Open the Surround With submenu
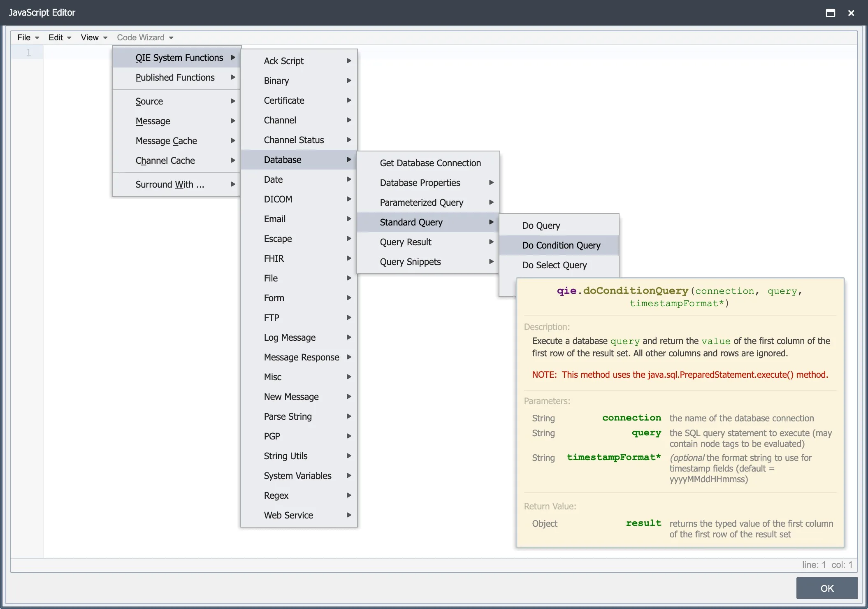 click(x=176, y=184)
